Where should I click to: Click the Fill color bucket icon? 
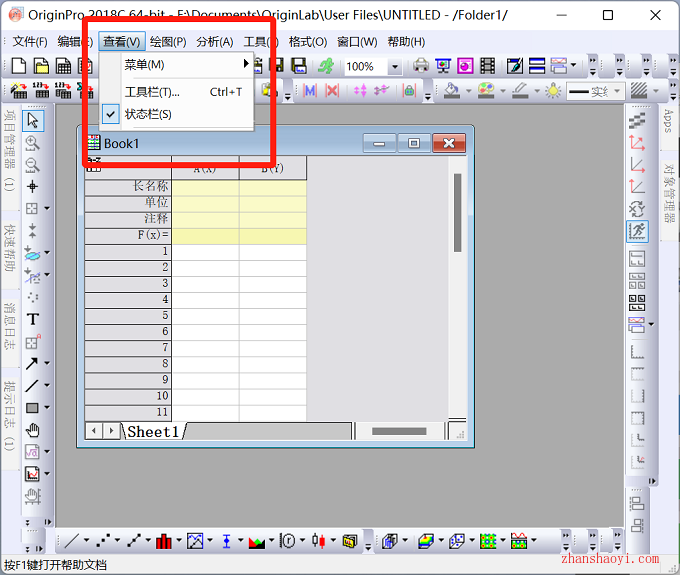coord(452,90)
